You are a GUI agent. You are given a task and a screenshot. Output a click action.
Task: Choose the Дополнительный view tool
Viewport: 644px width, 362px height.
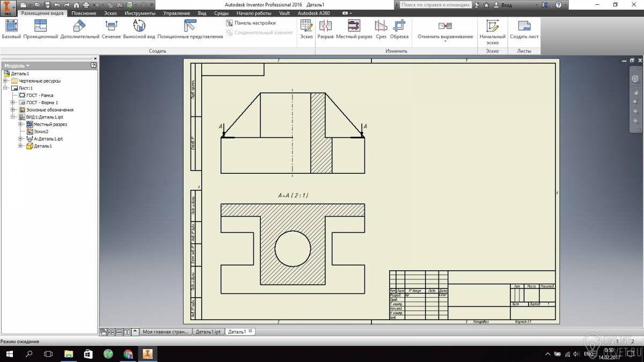click(79, 29)
